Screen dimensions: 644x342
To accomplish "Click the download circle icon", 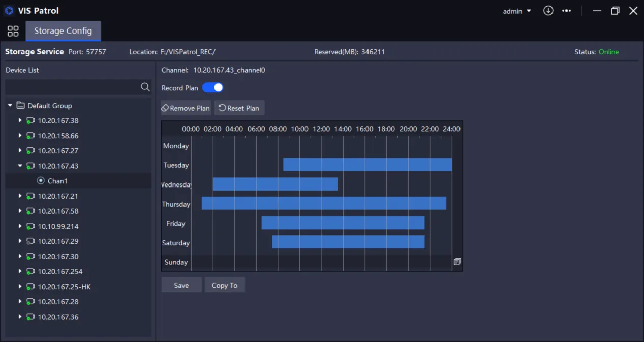I will pyautogui.click(x=548, y=11).
